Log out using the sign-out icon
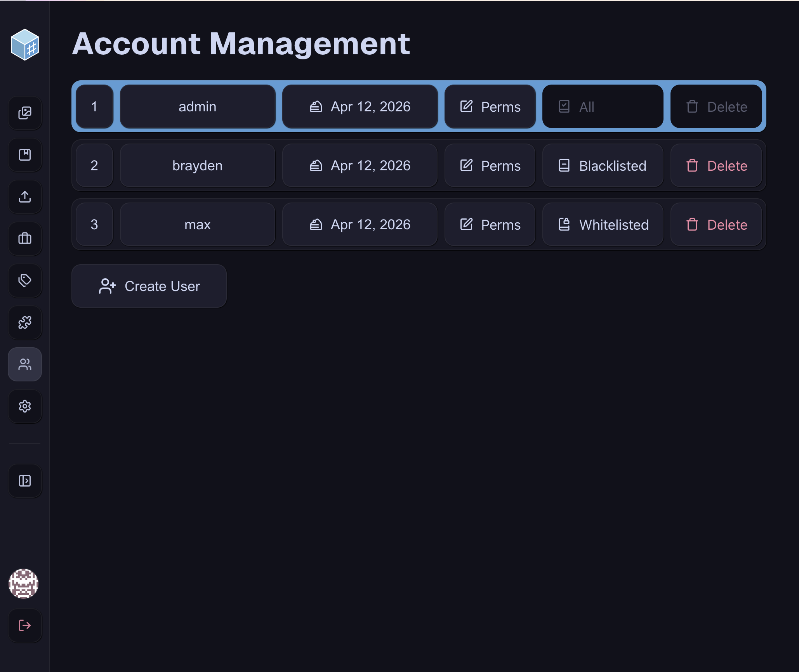This screenshot has height=672, width=799. click(x=25, y=626)
